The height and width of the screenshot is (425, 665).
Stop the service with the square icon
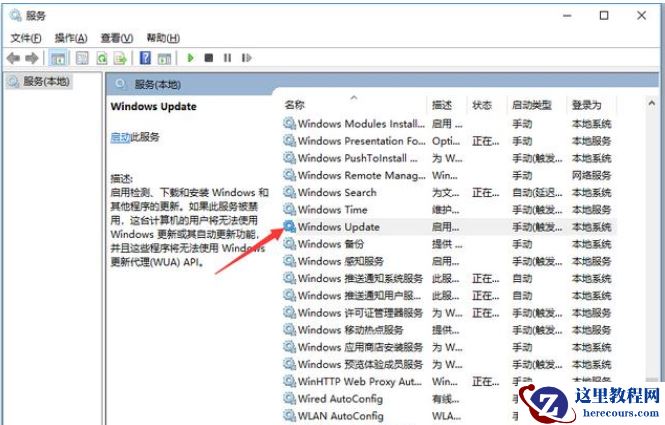tap(209, 58)
